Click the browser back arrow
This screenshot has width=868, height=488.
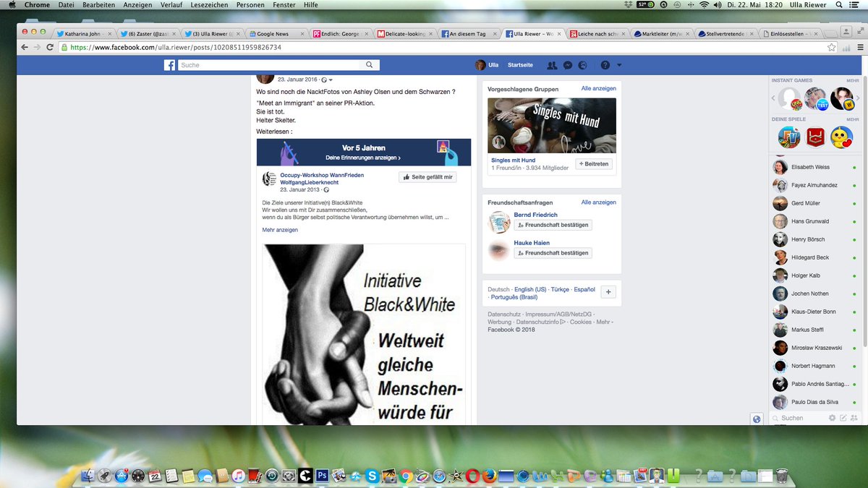pyautogui.click(x=25, y=47)
